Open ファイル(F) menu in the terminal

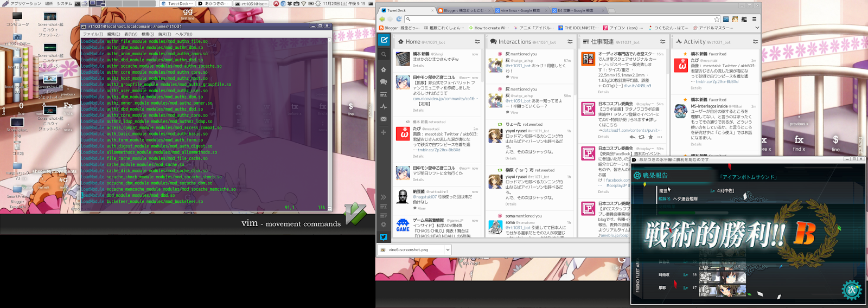pos(93,34)
